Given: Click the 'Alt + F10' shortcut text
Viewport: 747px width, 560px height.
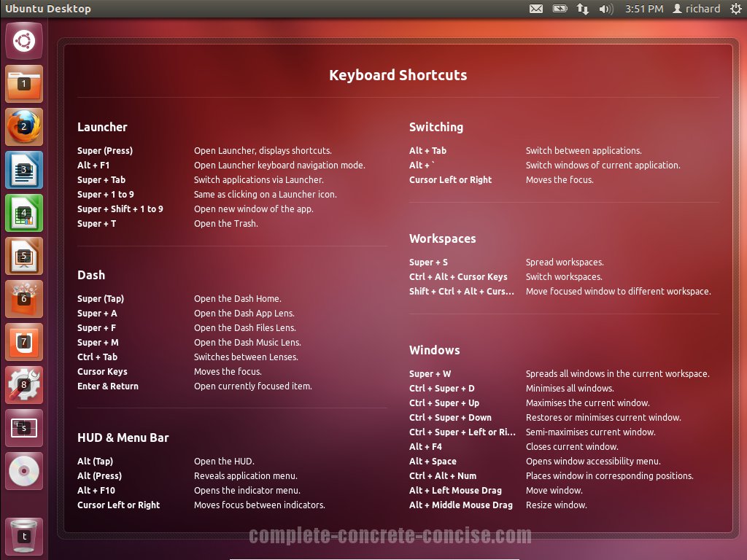Looking at the screenshot, I should click(x=96, y=491).
